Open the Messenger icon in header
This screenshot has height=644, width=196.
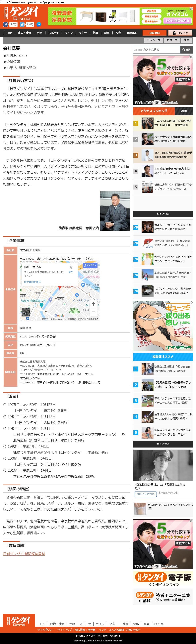click(x=39, y=24)
